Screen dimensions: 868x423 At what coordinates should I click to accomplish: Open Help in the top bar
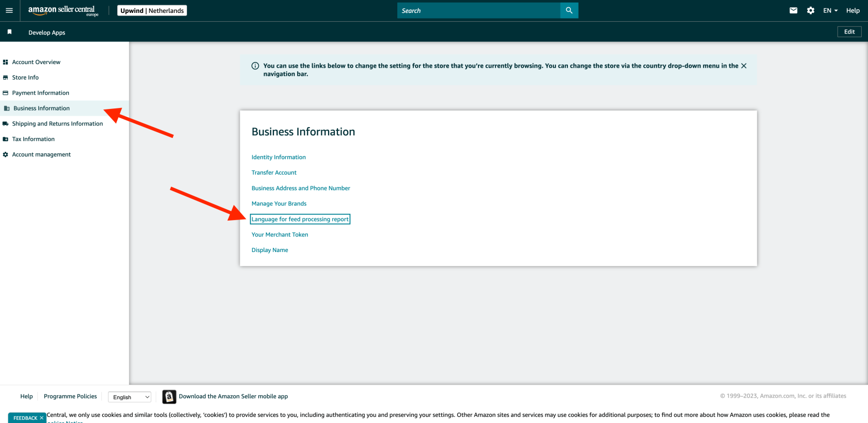tap(853, 10)
